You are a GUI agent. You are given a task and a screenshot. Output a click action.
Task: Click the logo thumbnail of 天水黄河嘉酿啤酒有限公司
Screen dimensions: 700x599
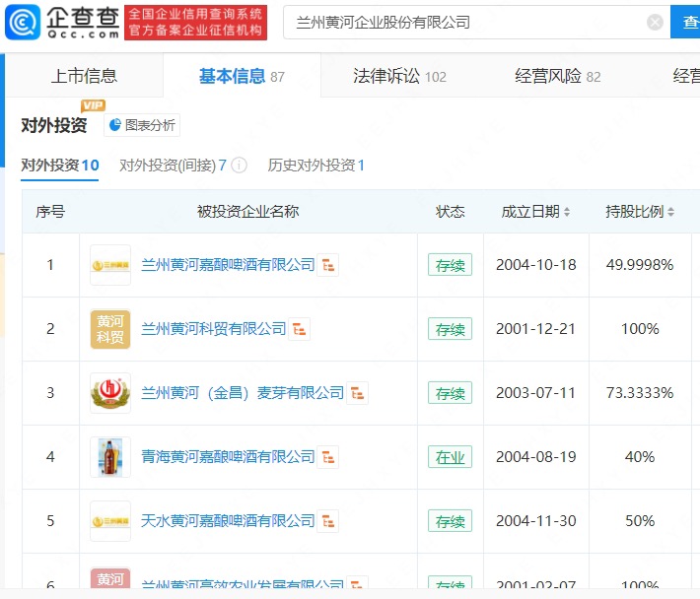[110, 521]
